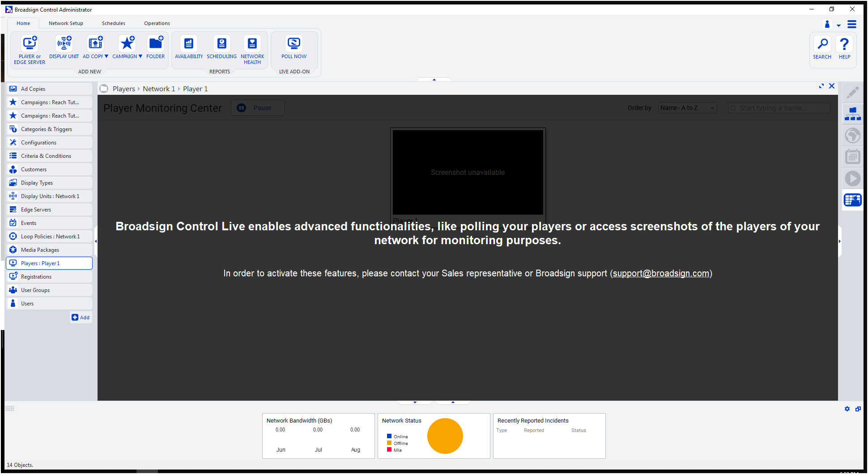
Task: Open Display Units : Network 1 item
Action: click(x=49, y=196)
